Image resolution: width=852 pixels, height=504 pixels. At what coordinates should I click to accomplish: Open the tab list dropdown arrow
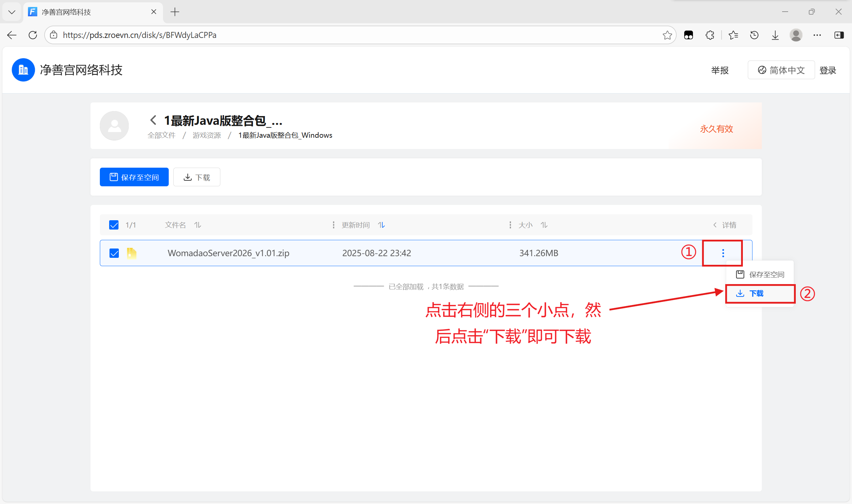12,12
